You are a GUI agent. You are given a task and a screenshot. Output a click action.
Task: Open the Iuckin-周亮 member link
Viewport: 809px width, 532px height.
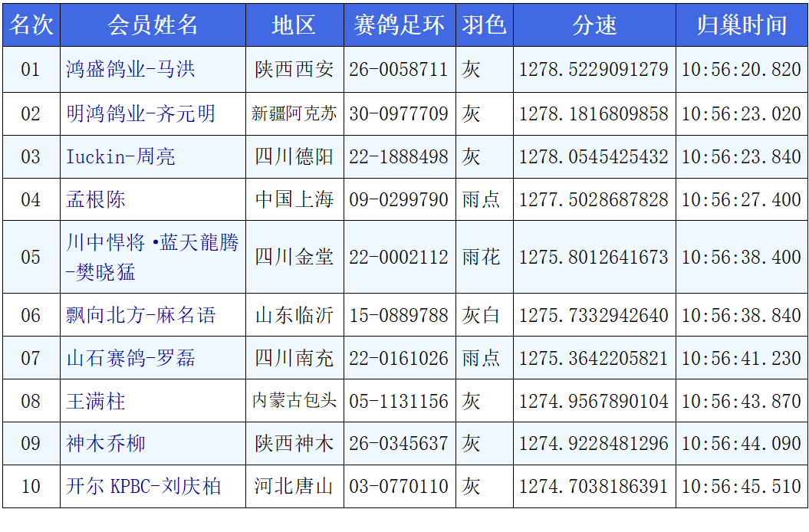(120, 157)
